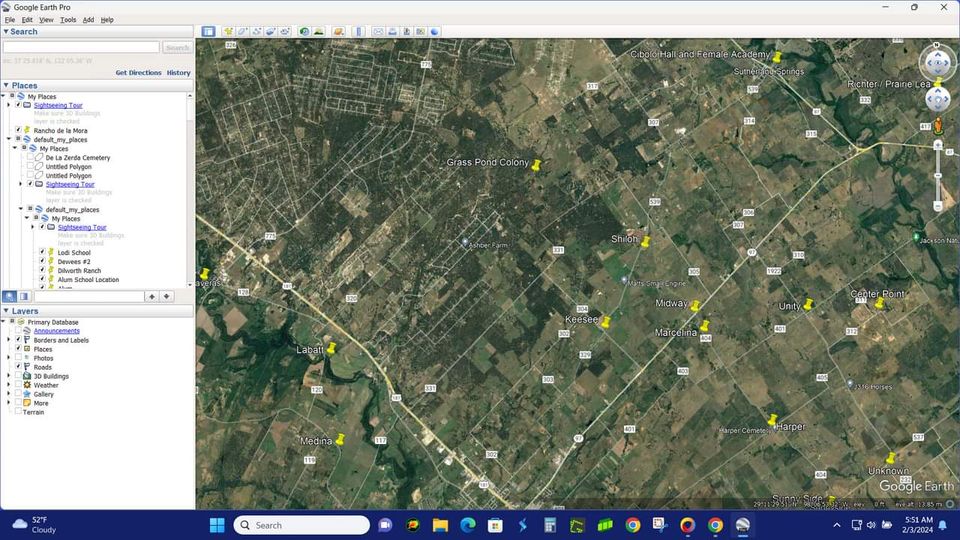Enable the 3D Buildings layer
The image size is (960, 540).
point(18,375)
